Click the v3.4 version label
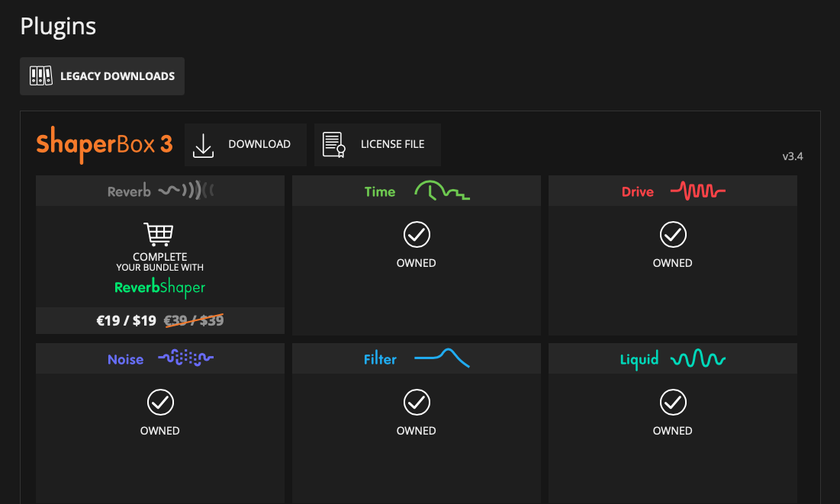This screenshot has width=840, height=504. 793,156
